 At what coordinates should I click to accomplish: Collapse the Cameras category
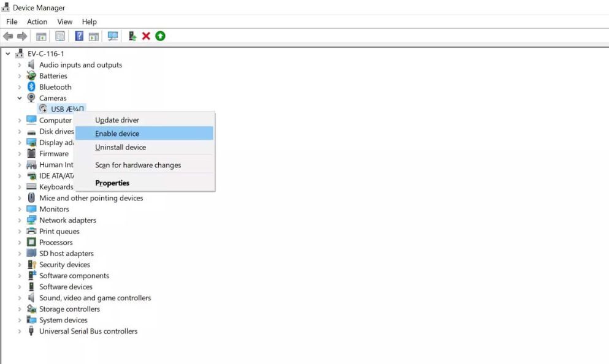click(x=20, y=98)
